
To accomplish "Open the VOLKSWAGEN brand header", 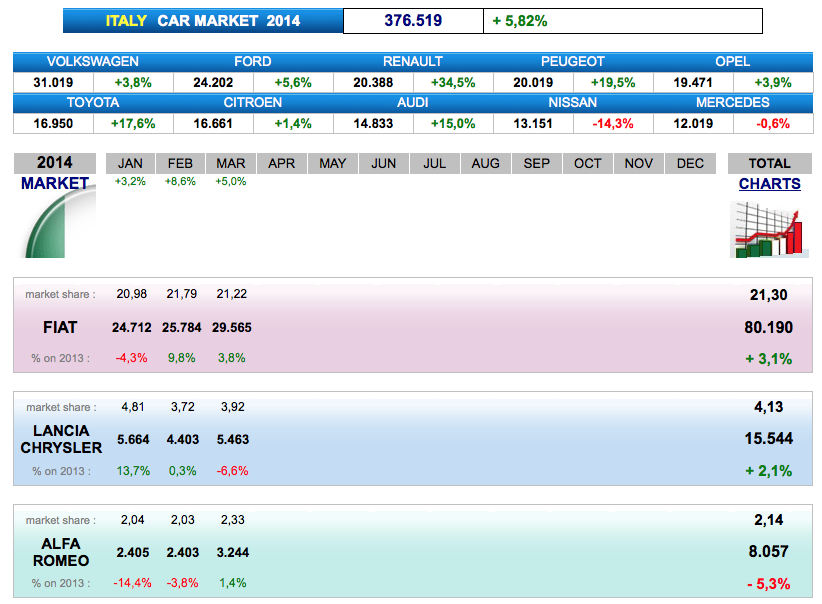I will [93, 62].
